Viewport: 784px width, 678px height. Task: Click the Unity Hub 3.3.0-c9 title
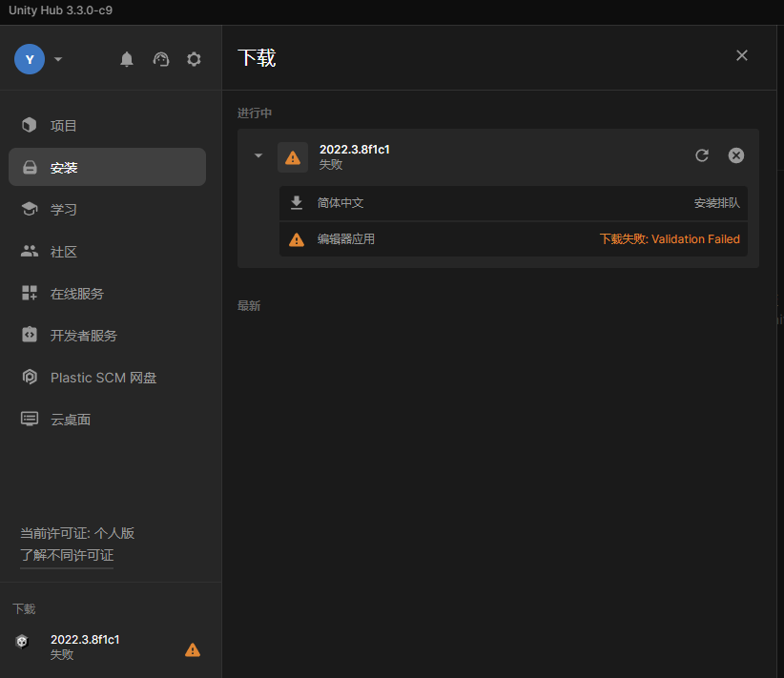tap(60, 10)
